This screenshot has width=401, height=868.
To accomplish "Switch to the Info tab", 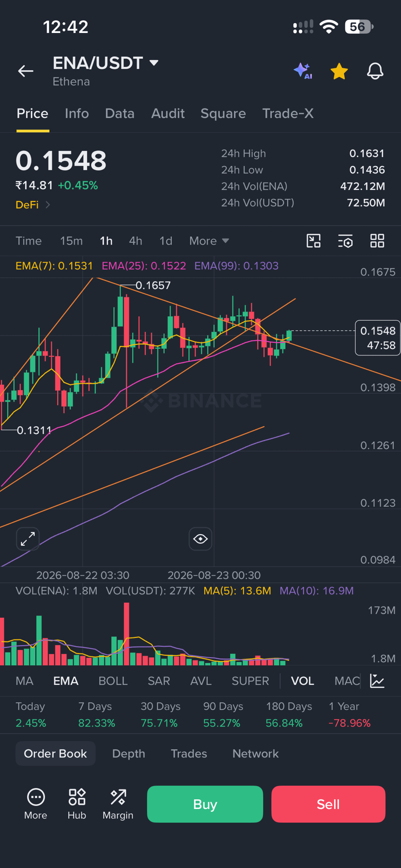I will 77,113.
